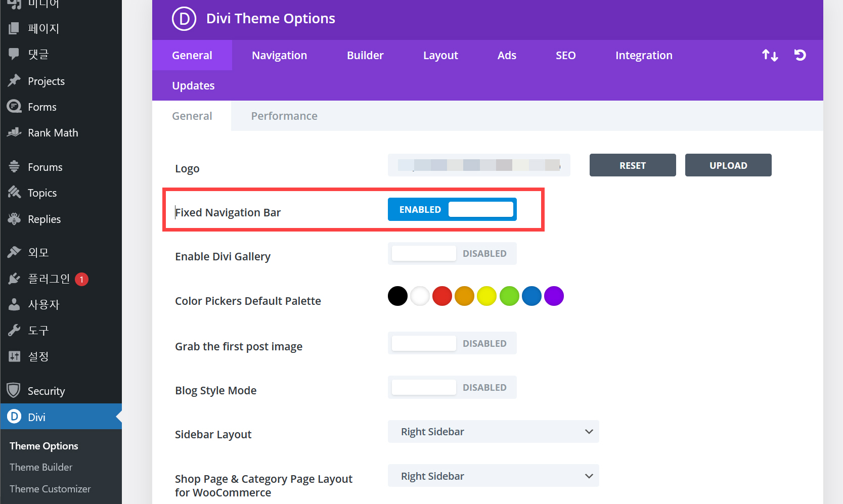Click the Divi 'D' sidebar icon
843x504 pixels.
(14, 417)
